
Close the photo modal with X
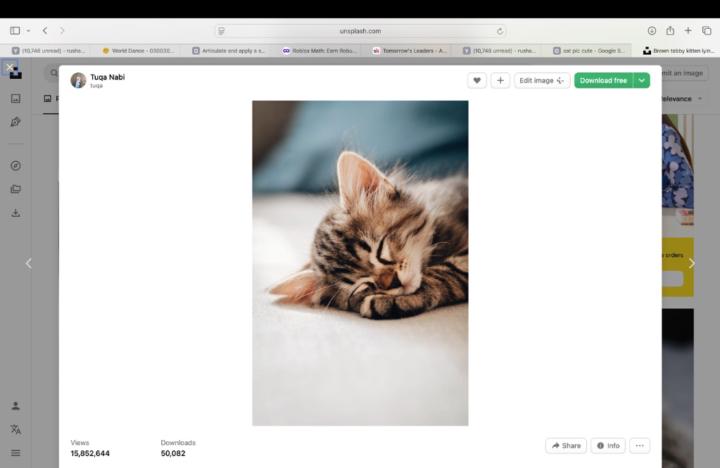(10, 68)
